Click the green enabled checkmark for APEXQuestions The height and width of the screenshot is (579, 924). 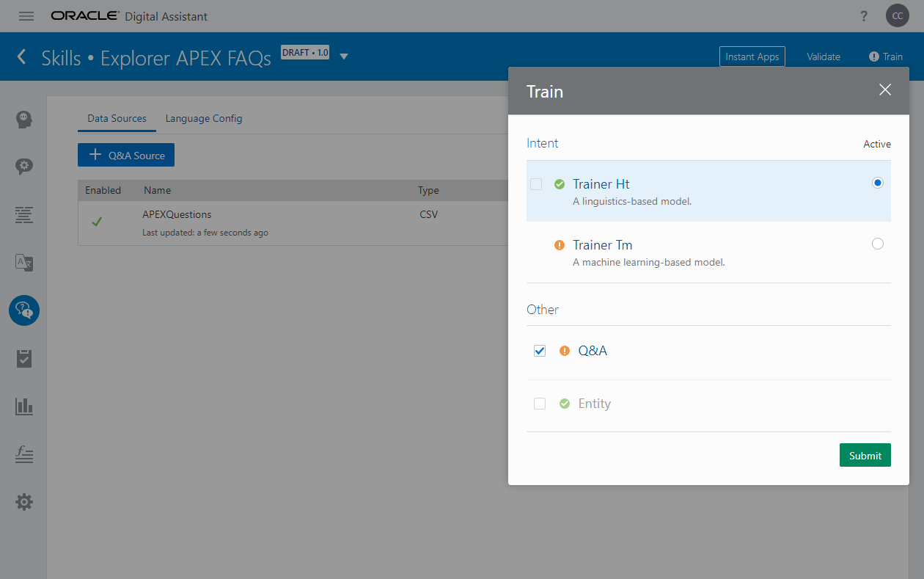pos(97,222)
